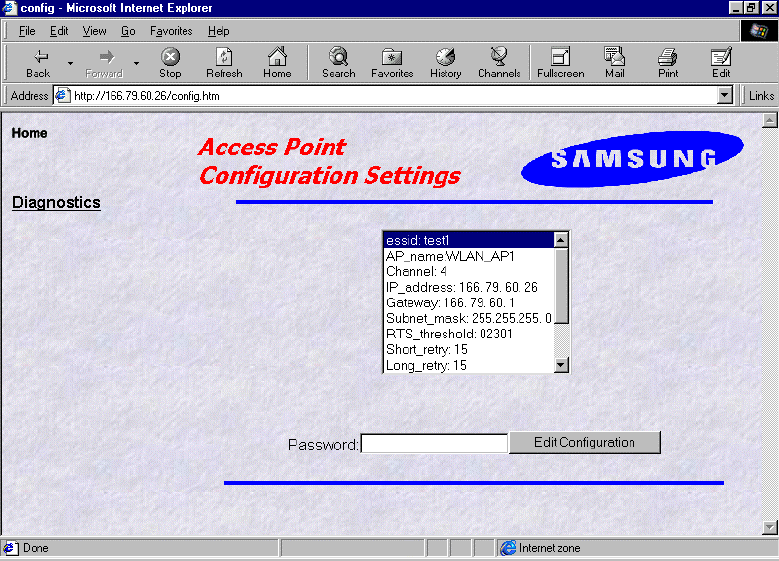Open the Go menu
The height and width of the screenshot is (561, 779).
coord(128,31)
